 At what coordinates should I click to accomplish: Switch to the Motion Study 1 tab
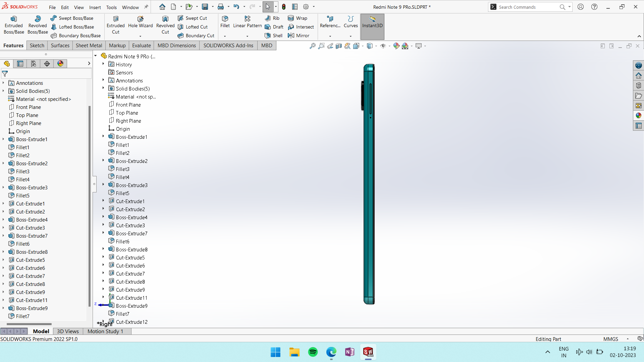coord(105,331)
